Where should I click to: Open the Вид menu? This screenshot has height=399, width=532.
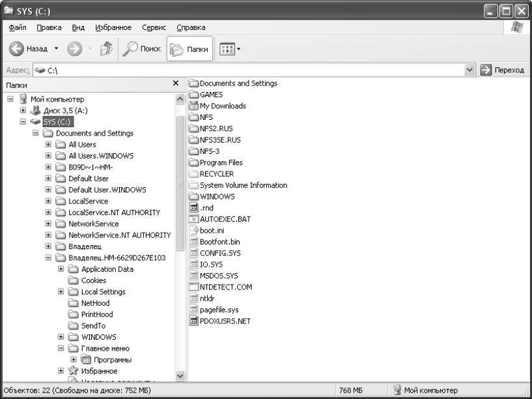(78, 27)
